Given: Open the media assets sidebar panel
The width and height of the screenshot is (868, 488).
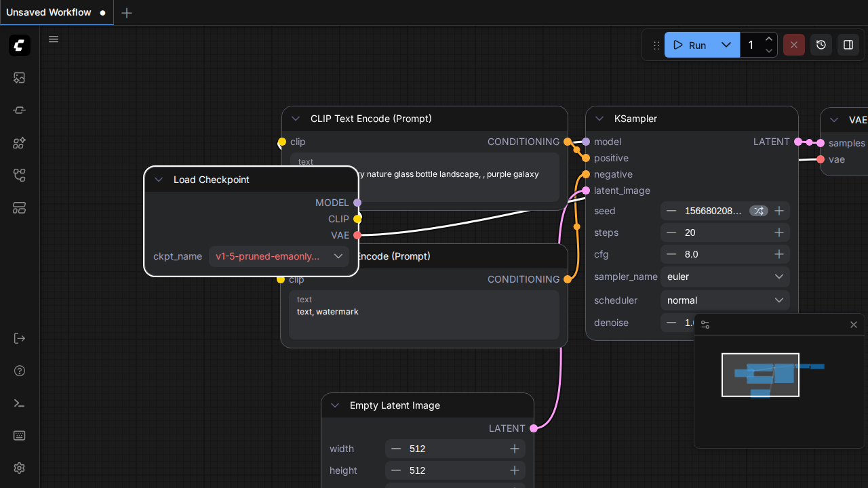Looking at the screenshot, I should 19,78.
